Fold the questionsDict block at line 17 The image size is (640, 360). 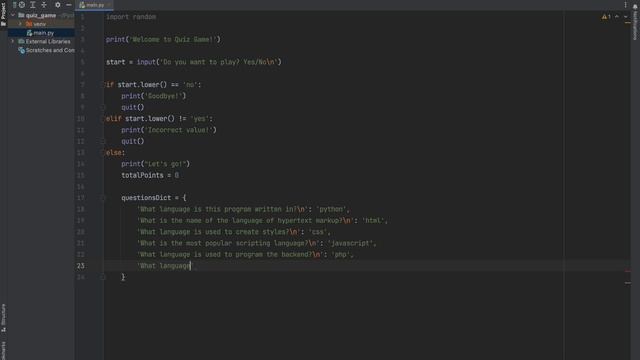point(103,198)
